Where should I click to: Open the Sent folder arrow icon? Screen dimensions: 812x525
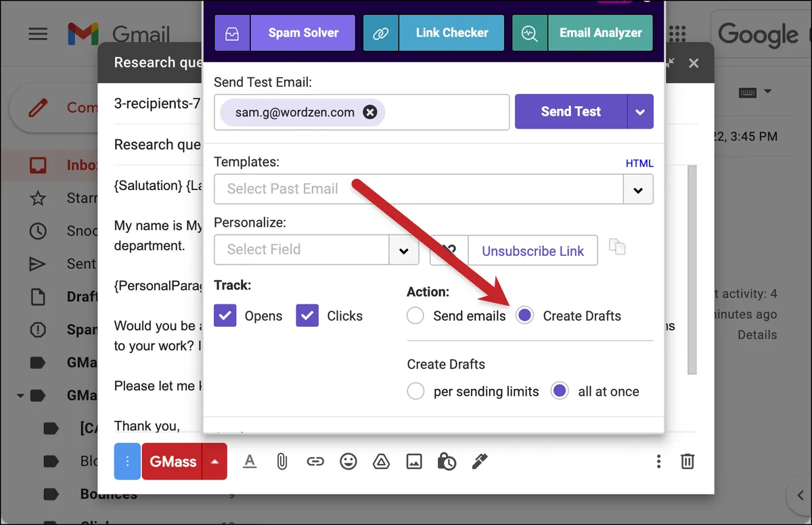[x=38, y=264]
